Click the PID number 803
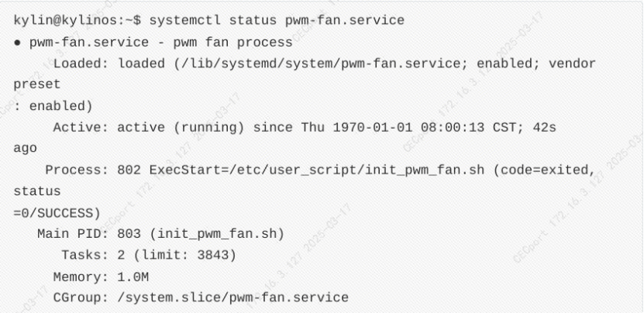Viewport: 644px width, 313px height. 129,234
